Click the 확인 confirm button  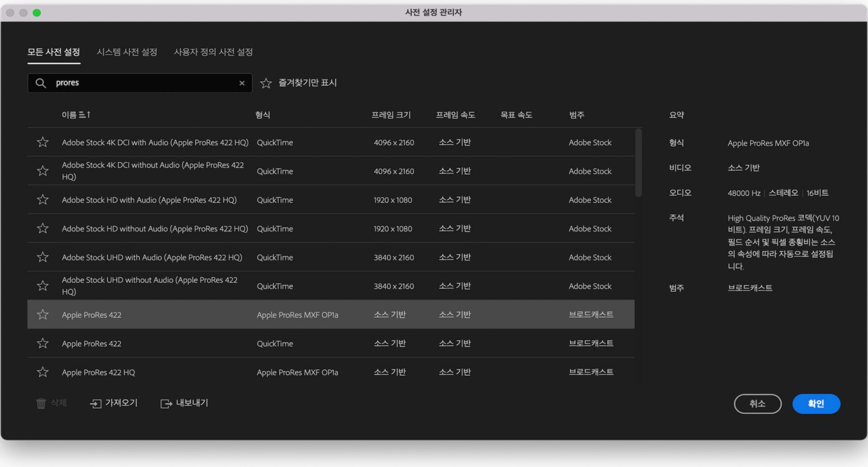(816, 404)
